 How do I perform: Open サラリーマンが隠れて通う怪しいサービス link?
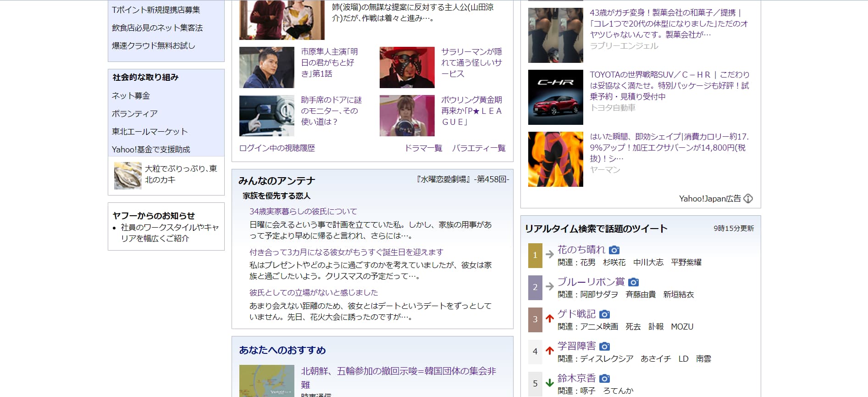tap(471, 63)
